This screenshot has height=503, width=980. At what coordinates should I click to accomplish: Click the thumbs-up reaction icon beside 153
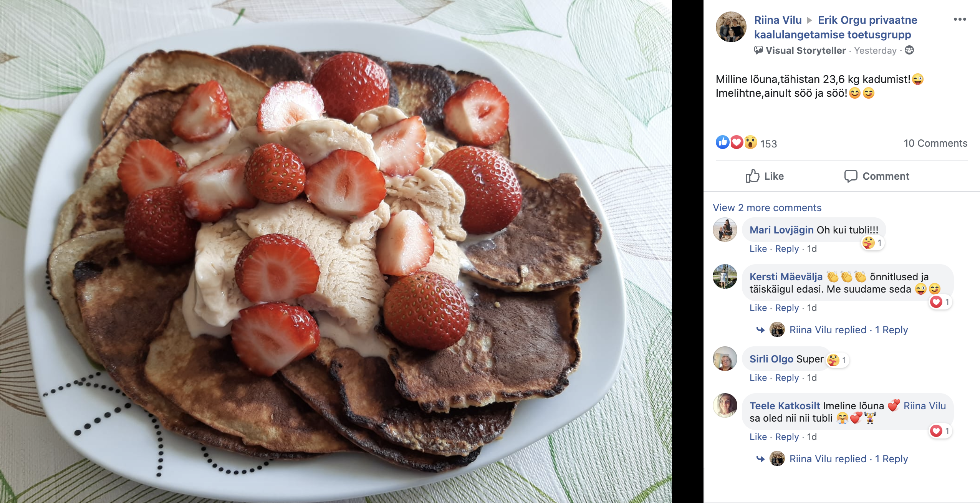point(723,142)
